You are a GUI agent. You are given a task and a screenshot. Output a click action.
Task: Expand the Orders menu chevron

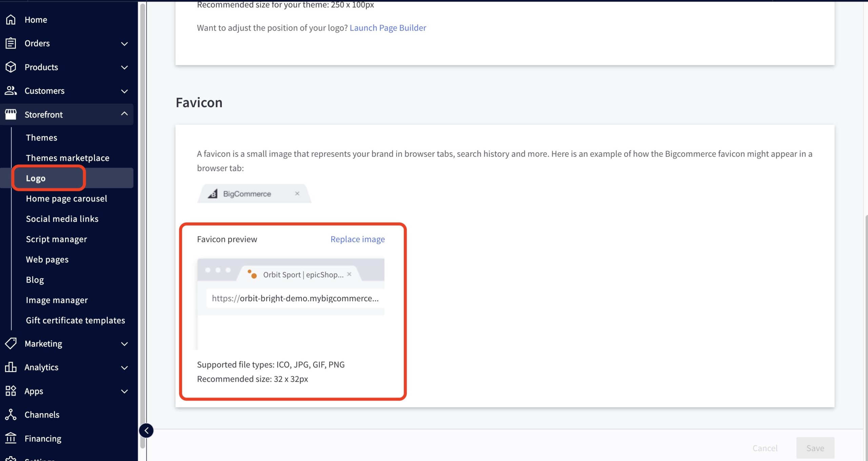[x=124, y=44]
